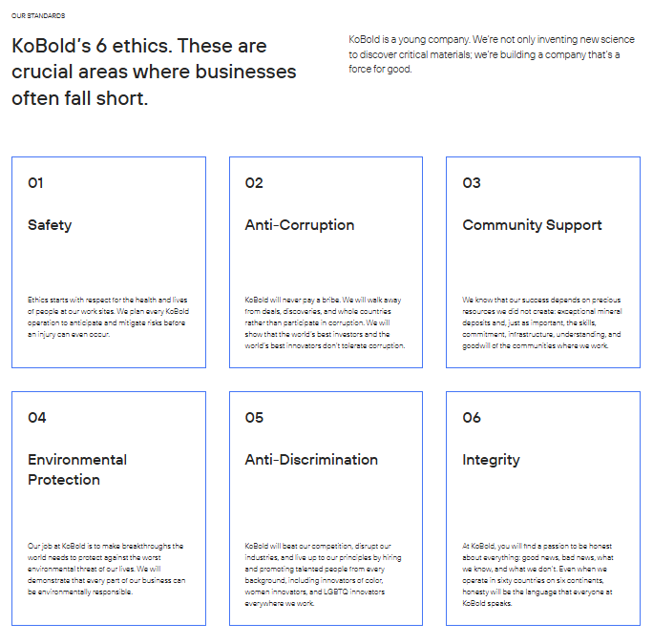Click the "never pay a bribe" description text
653x644 pixels.
coord(325,322)
